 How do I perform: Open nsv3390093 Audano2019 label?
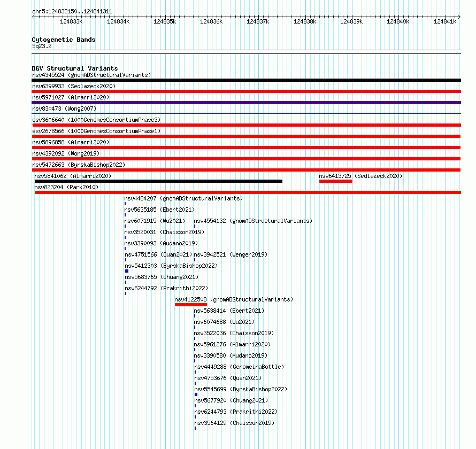161,243
